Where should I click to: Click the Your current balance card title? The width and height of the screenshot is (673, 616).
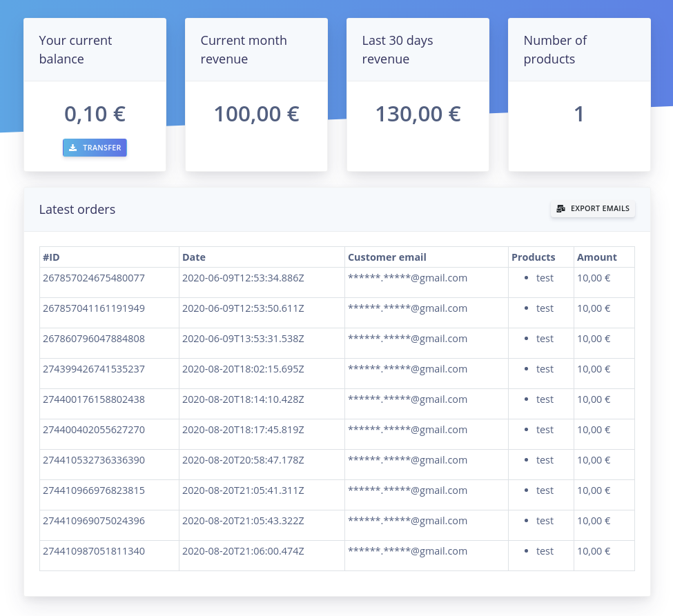(x=75, y=50)
